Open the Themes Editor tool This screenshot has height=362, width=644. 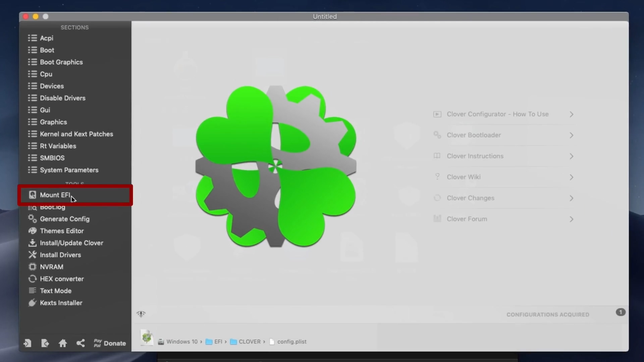62,231
